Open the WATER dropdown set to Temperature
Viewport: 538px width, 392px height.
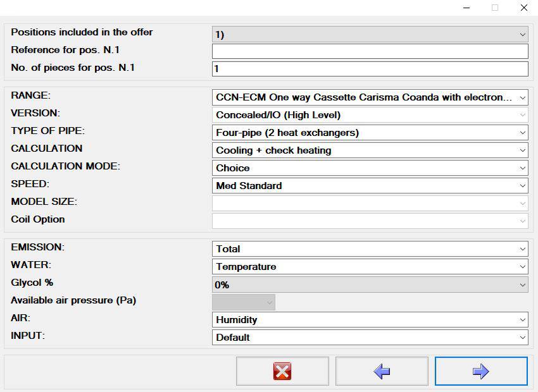[x=370, y=267]
